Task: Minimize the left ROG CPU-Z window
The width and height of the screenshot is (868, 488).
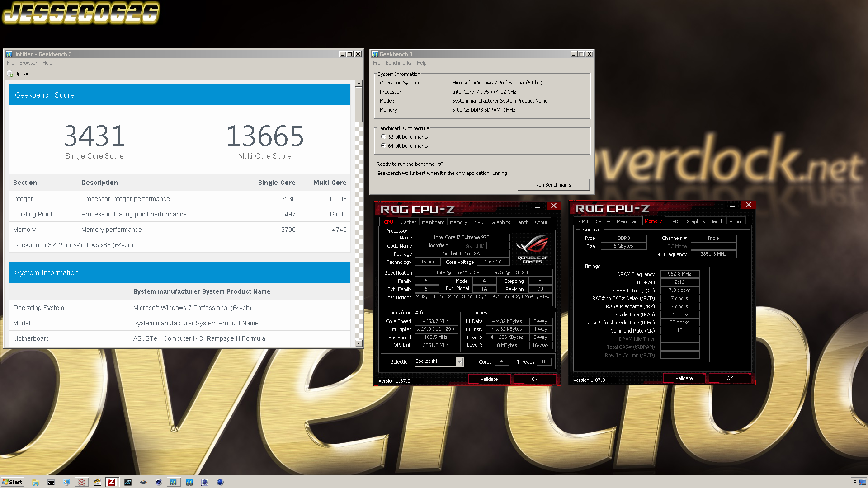Action: pyautogui.click(x=538, y=207)
